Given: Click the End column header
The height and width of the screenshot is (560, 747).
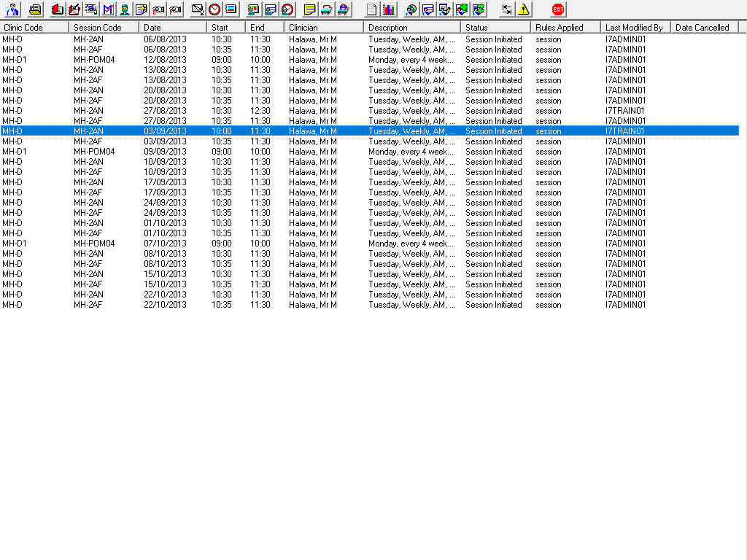Looking at the screenshot, I should point(265,28).
